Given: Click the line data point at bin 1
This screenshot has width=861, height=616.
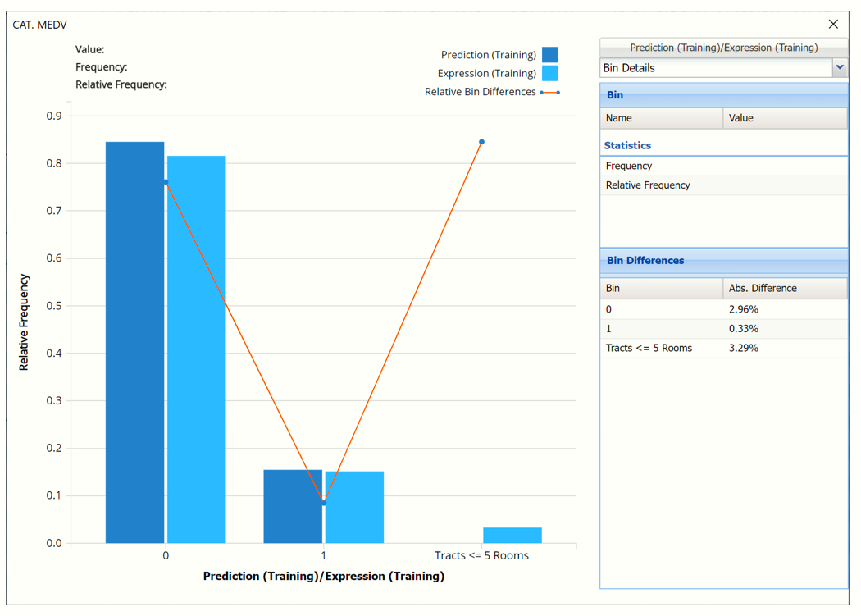Looking at the screenshot, I should (324, 503).
